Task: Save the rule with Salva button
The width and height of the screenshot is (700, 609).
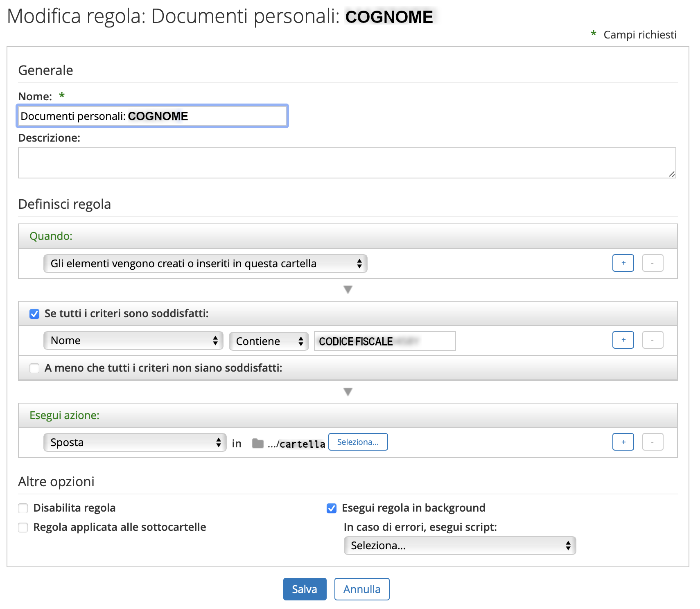Action: (305, 589)
